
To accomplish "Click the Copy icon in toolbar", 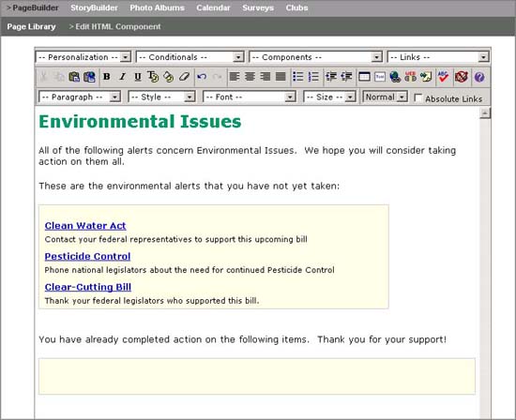I will pyautogui.click(x=58, y=77).
